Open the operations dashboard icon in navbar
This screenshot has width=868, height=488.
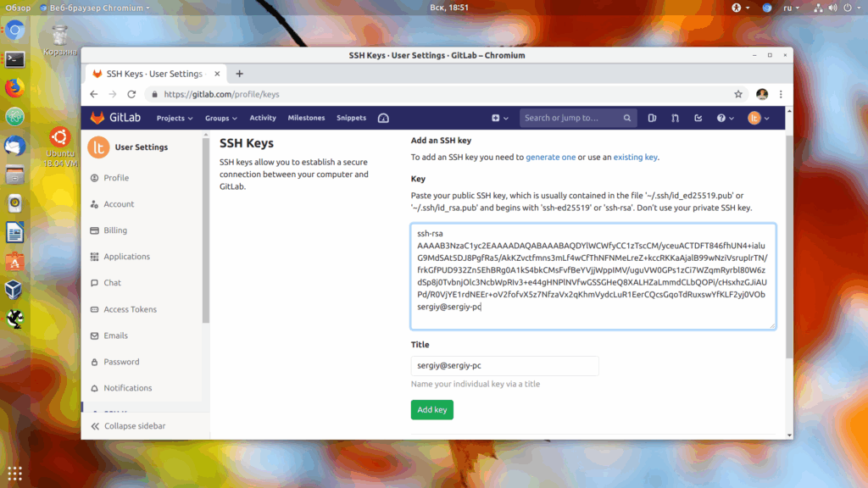click(383, 118)
